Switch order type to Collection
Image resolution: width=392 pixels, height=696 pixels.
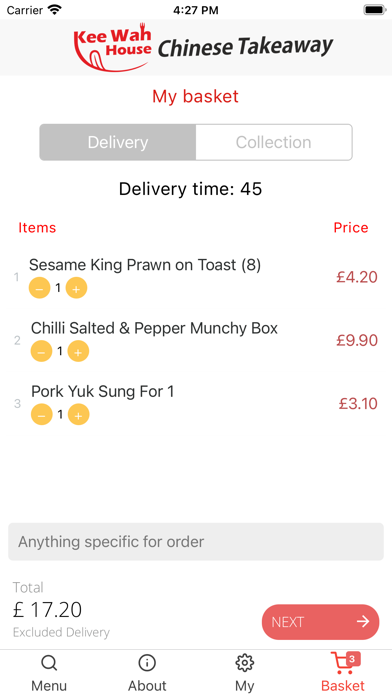tap(274, 142)
